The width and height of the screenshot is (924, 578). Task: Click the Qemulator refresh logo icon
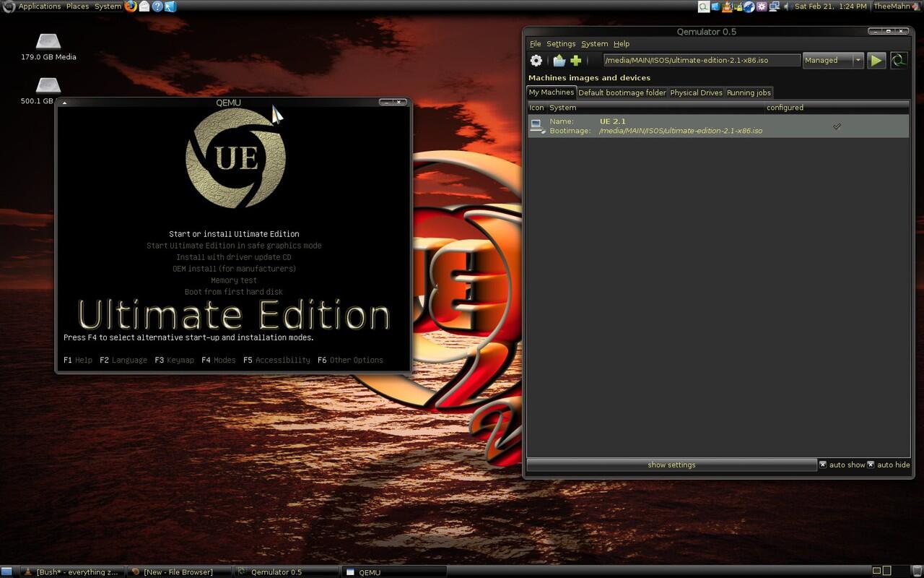(899, 60)
